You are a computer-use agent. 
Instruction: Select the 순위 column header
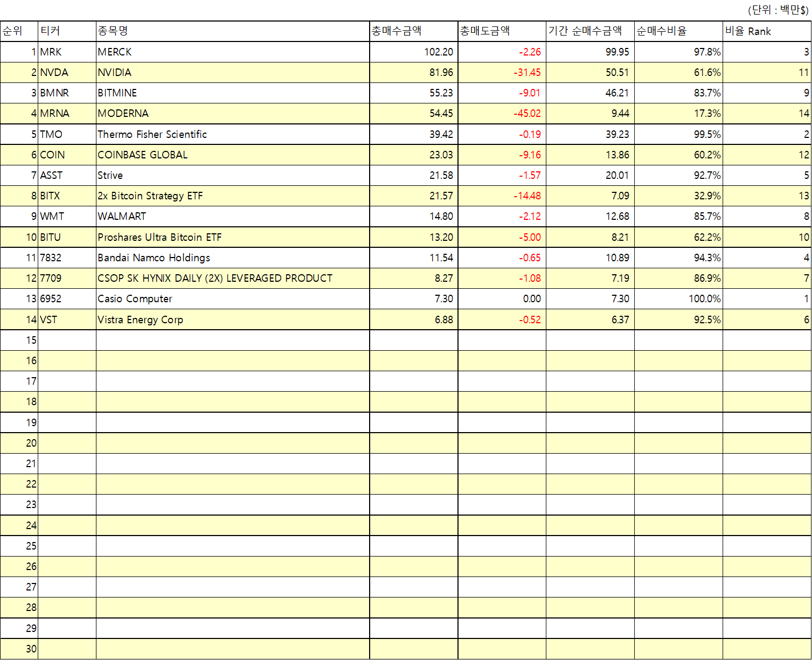[19, 31]
